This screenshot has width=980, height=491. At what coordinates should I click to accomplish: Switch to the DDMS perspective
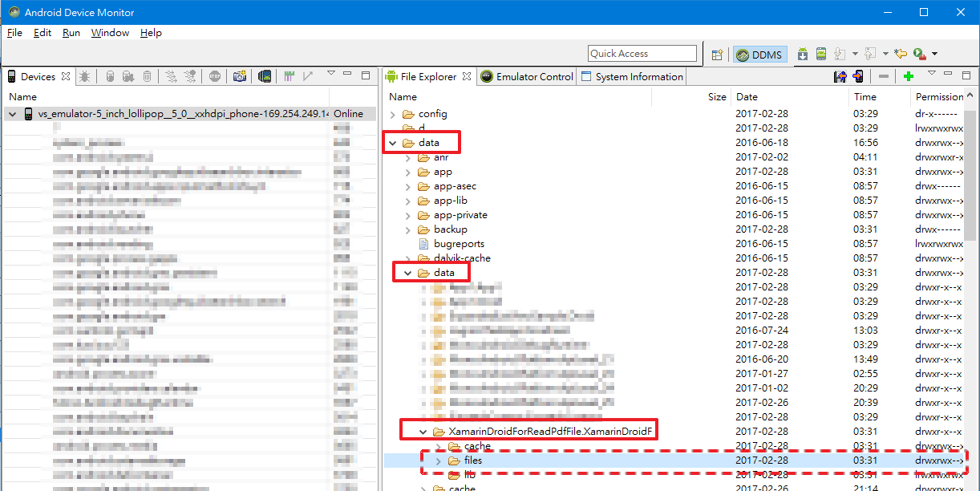tap(759, 55)
